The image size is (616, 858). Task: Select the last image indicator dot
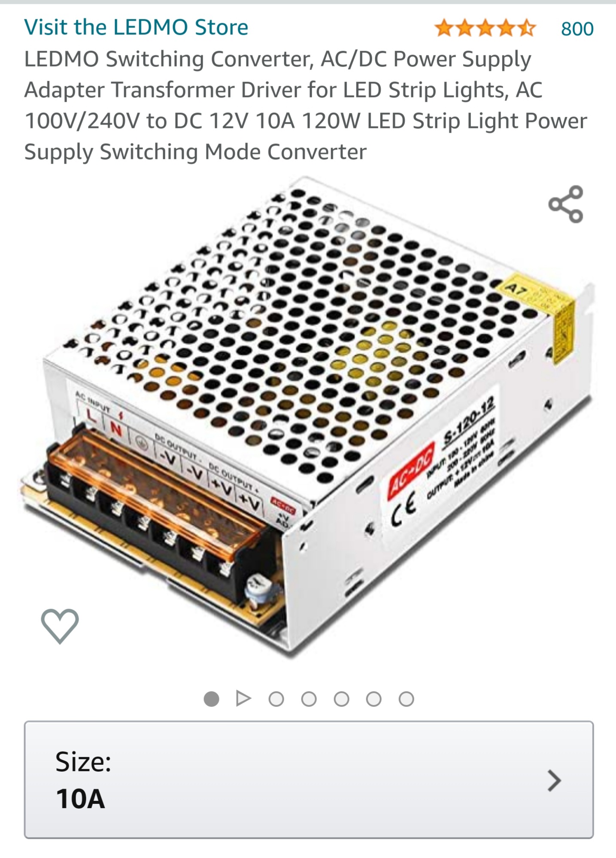(x=406, y=699)
